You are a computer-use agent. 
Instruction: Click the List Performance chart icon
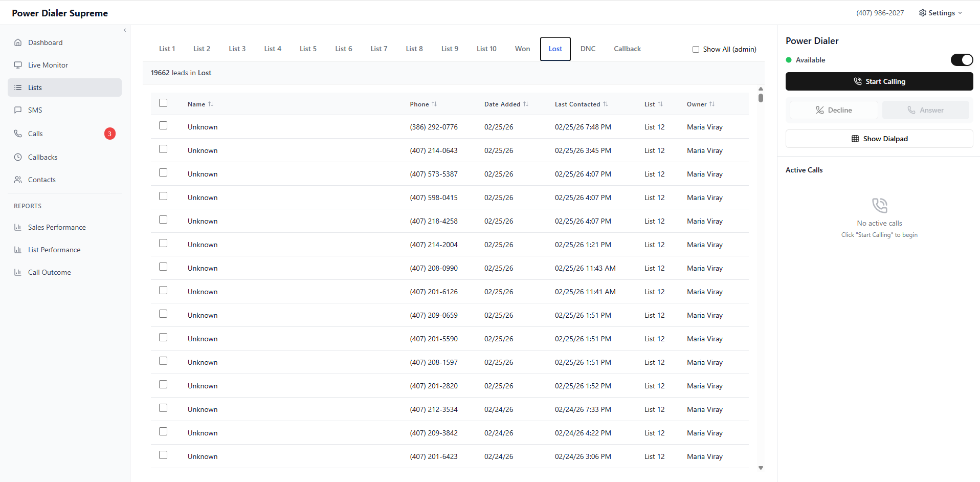[18, 250]
